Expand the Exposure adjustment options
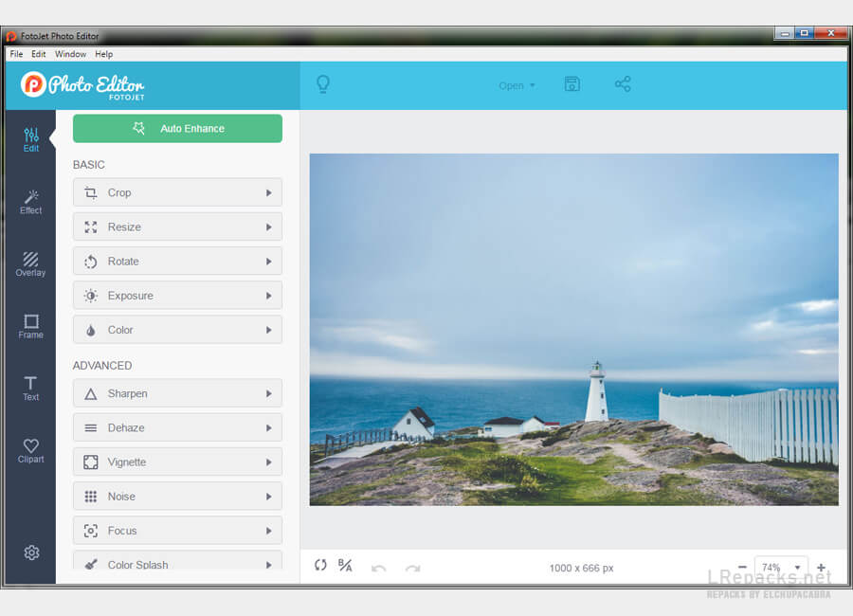The image size is (853, 616). 177,295
